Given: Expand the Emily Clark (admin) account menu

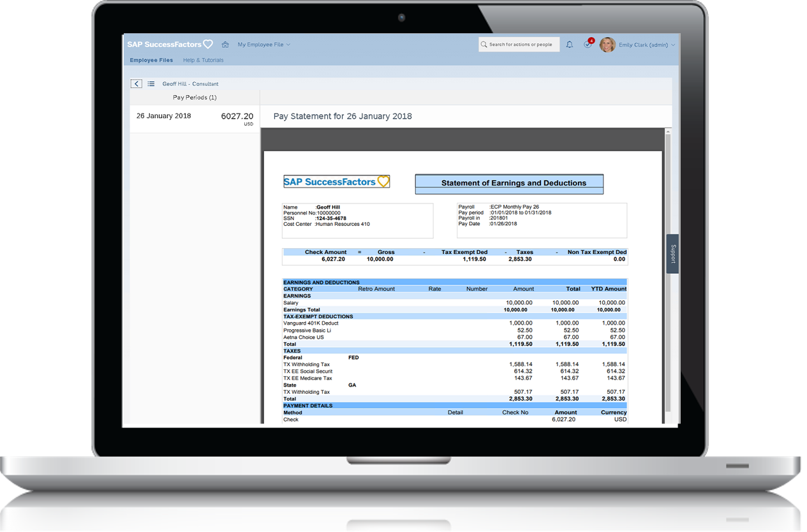Looking at the screenshot, I should click(646, 45).
